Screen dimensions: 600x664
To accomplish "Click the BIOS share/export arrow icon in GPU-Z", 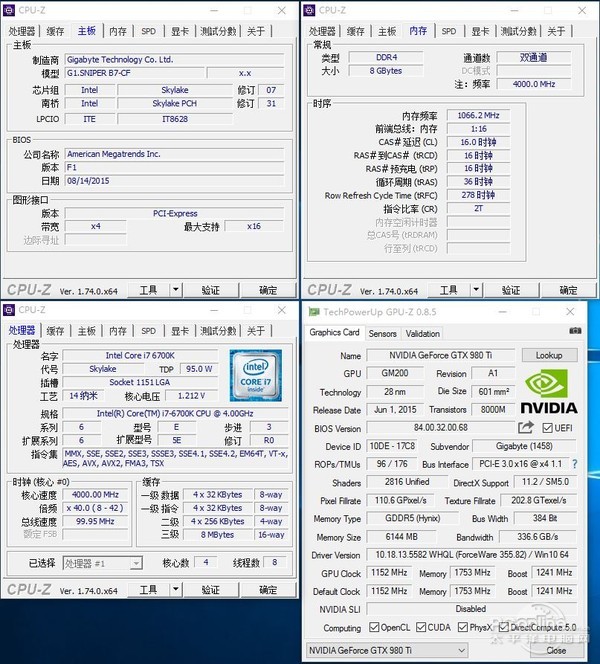I will (525, 427).
